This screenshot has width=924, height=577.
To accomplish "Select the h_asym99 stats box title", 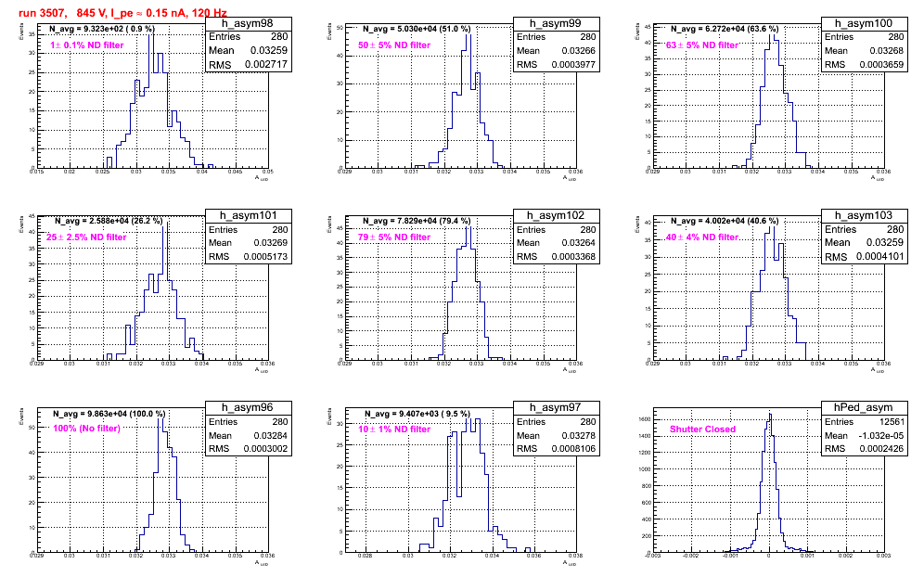I will pyautogui.click(x=556, y=23).
